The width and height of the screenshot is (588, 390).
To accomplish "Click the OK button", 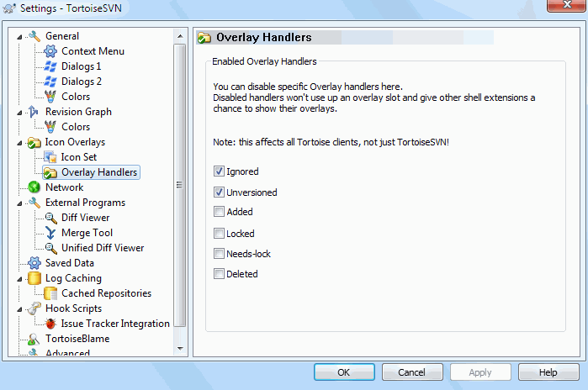I will [344, 372].
